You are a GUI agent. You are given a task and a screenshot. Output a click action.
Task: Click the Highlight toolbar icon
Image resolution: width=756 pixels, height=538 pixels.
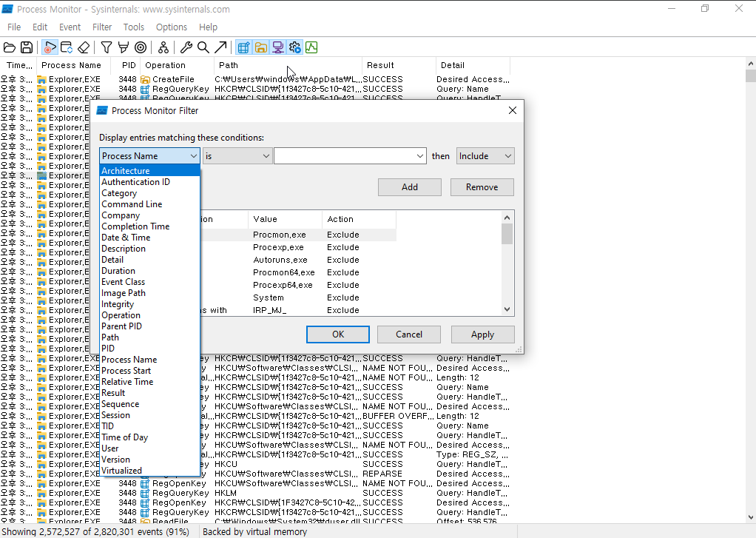point(124,47)
